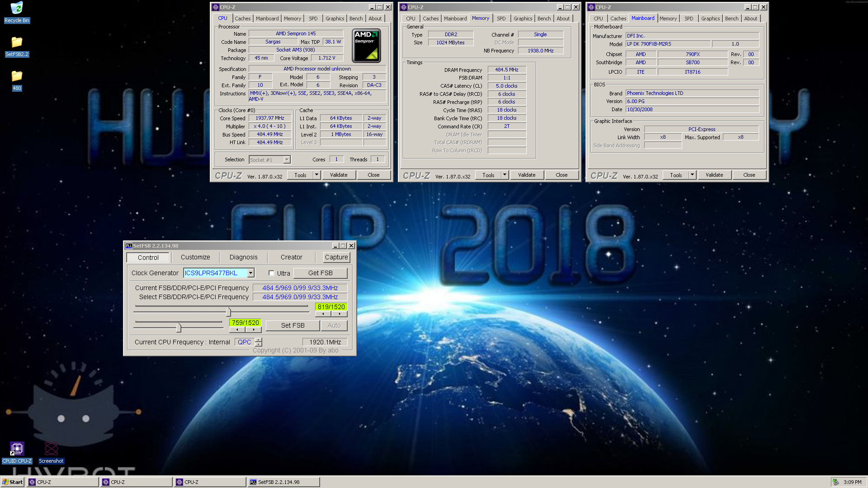Click the Capture button in SetFSB
The image size is (868, 488).
pos(336,258)
